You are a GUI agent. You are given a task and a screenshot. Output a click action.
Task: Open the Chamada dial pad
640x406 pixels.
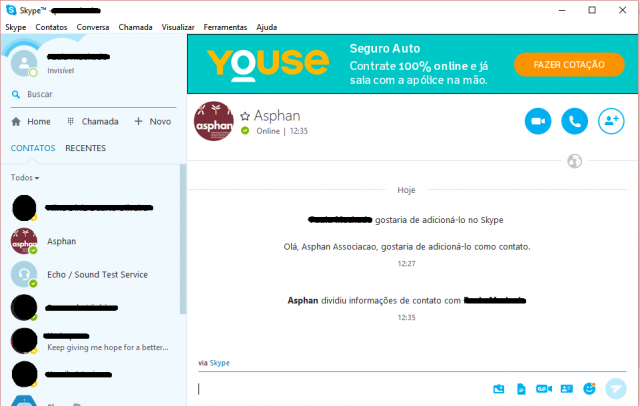pyautogui.click(x=93, y=122)
